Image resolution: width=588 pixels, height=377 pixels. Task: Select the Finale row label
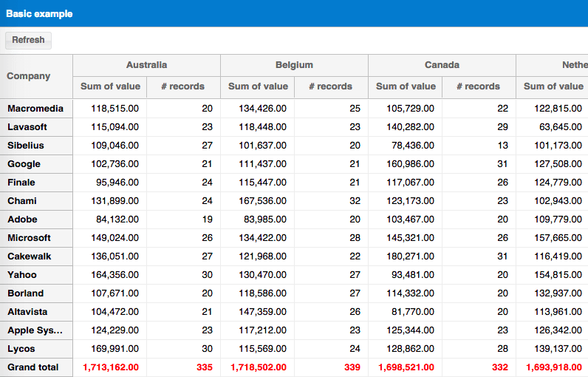pos(36,183)
